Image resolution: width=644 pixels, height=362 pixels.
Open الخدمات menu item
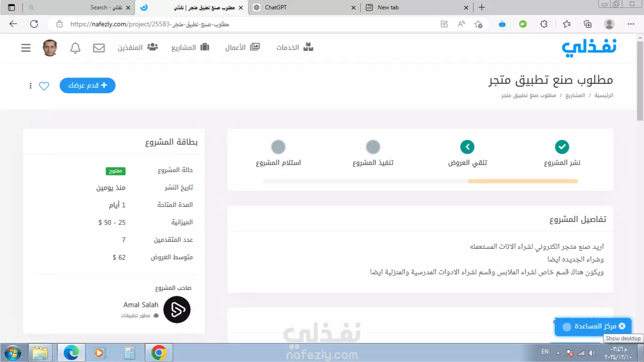click(x=295, y=48)
